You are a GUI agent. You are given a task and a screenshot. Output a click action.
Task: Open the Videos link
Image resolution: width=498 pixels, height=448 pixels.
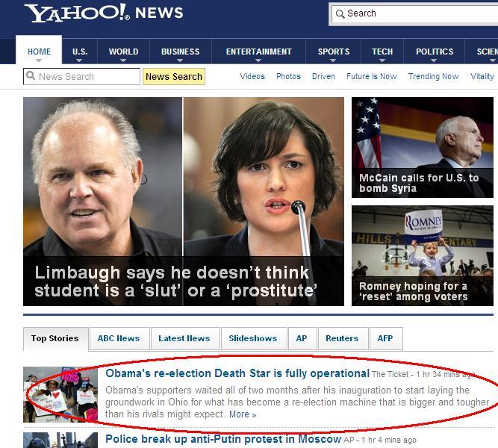tap(252, 76)
